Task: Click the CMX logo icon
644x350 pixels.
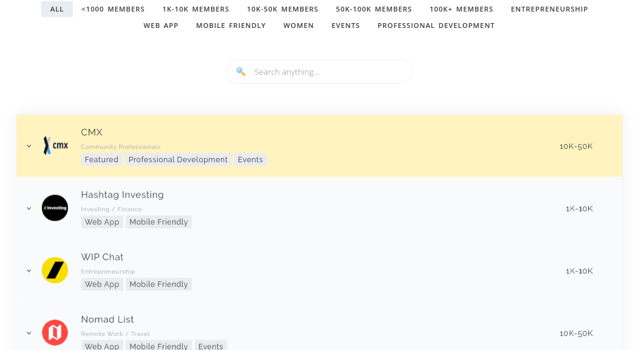Action: (x=55, y=146)
